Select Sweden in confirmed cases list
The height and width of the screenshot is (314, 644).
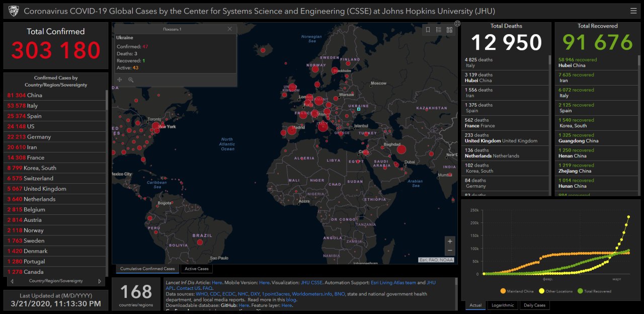point(55,241)
